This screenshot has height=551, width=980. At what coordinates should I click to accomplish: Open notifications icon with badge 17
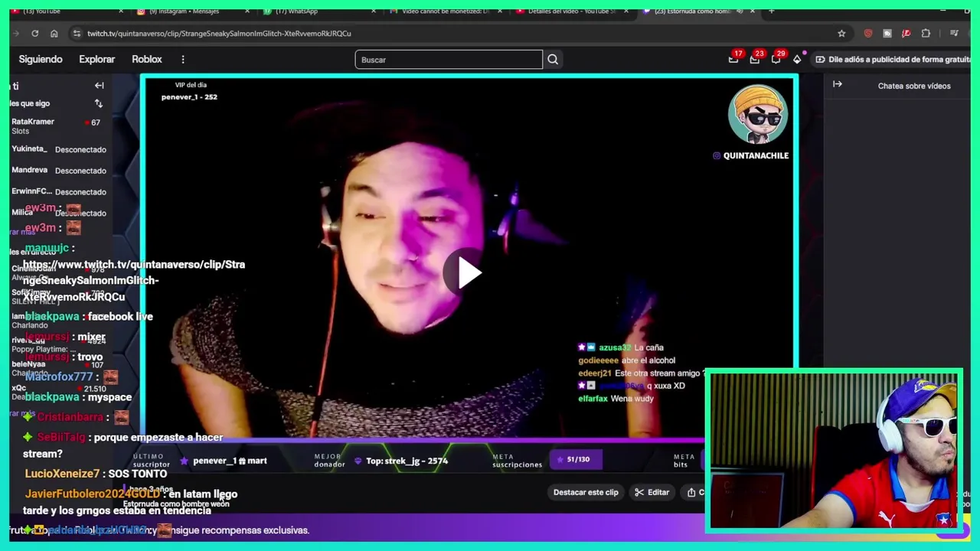click(x=733, y=59)
